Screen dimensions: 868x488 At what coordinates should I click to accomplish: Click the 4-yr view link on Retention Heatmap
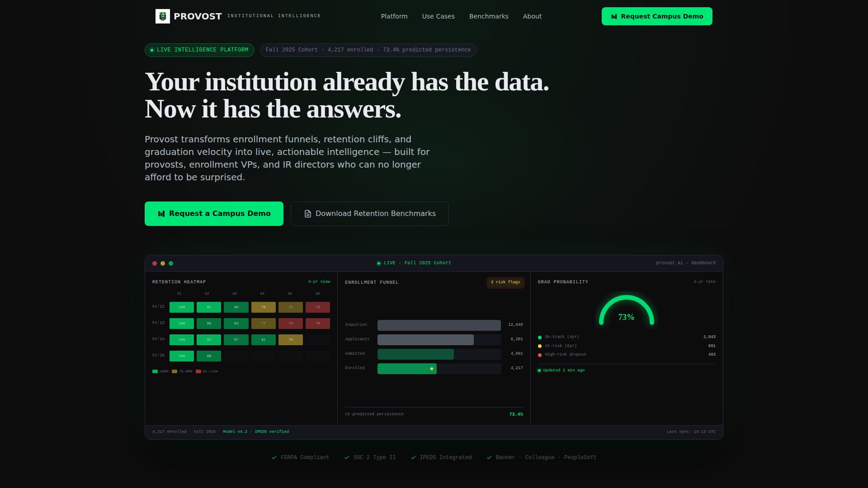coord(319,282)
